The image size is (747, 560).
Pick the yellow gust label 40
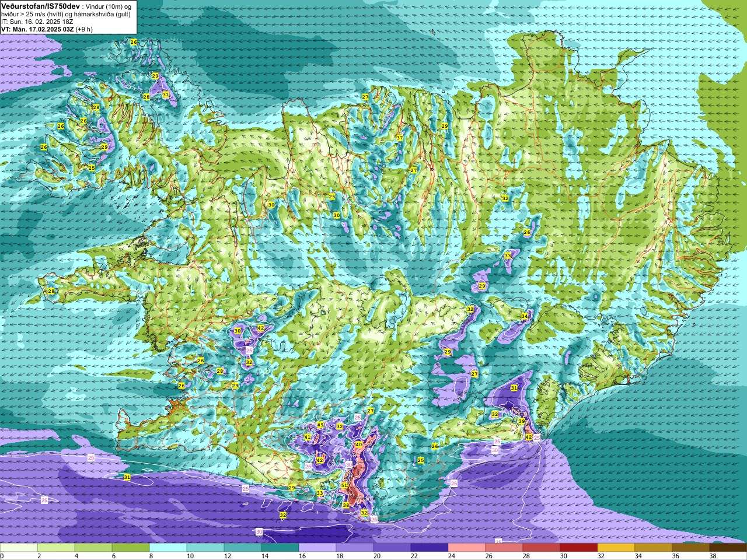pos(359,444)
